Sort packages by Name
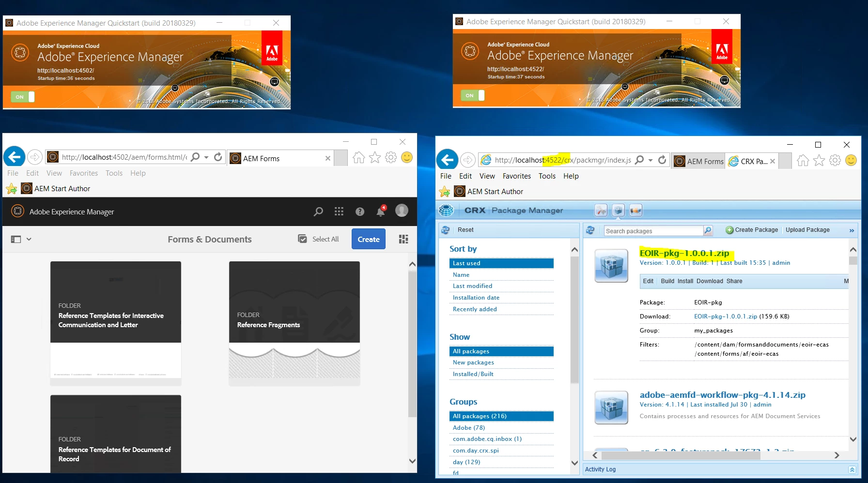The height and width of the screenshot is (483, 868). tap(501, 275)
